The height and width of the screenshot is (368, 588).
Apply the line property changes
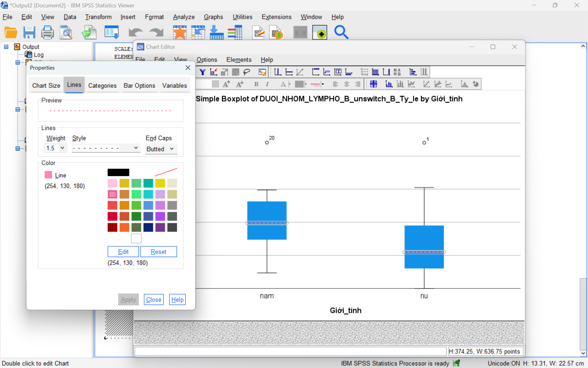pos(128,299)
